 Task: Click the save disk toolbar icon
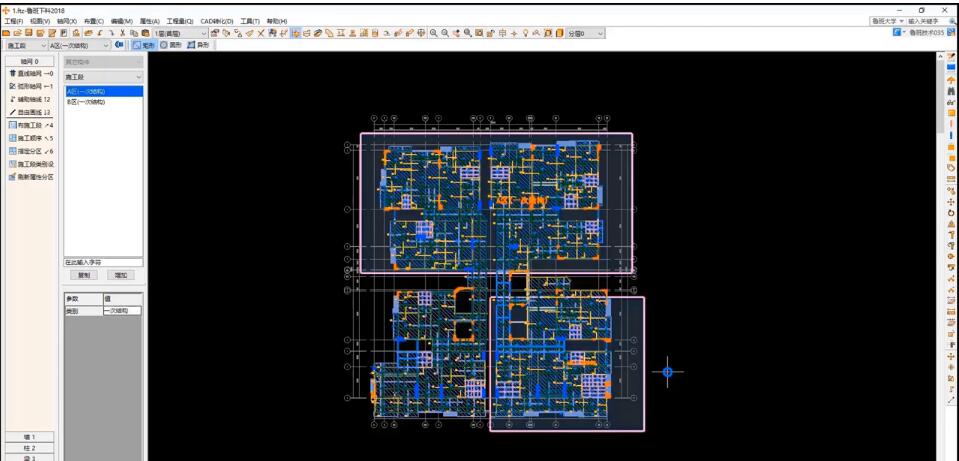[29, 33]
